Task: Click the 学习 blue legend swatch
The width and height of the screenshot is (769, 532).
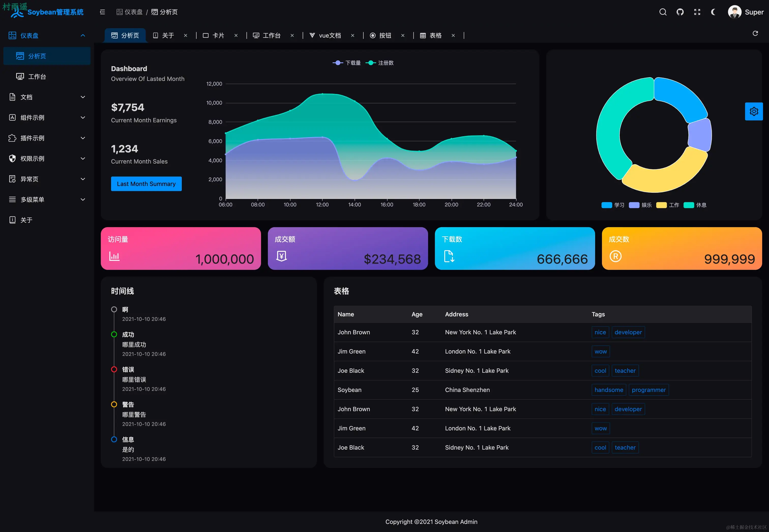Action: tap(606, 205)
